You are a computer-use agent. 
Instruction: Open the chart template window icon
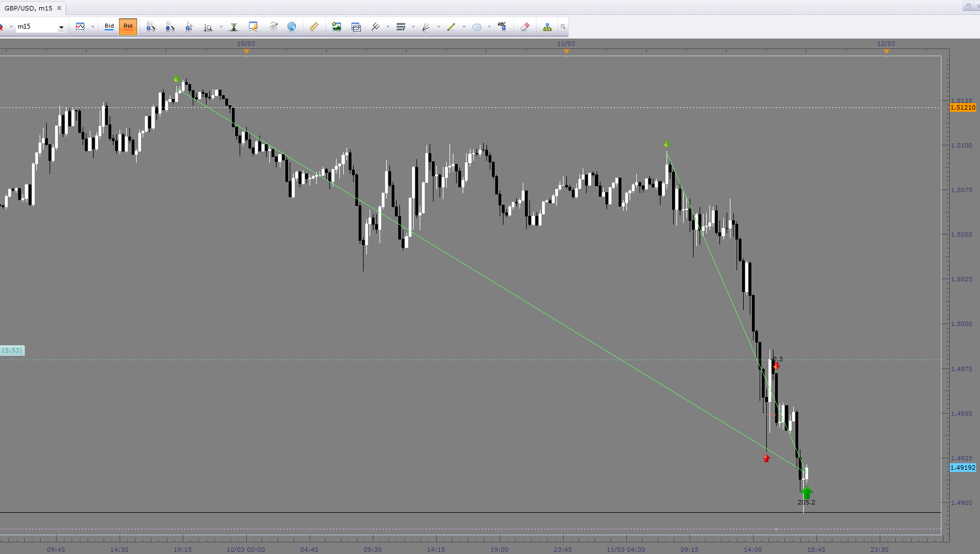coord(356,26)
